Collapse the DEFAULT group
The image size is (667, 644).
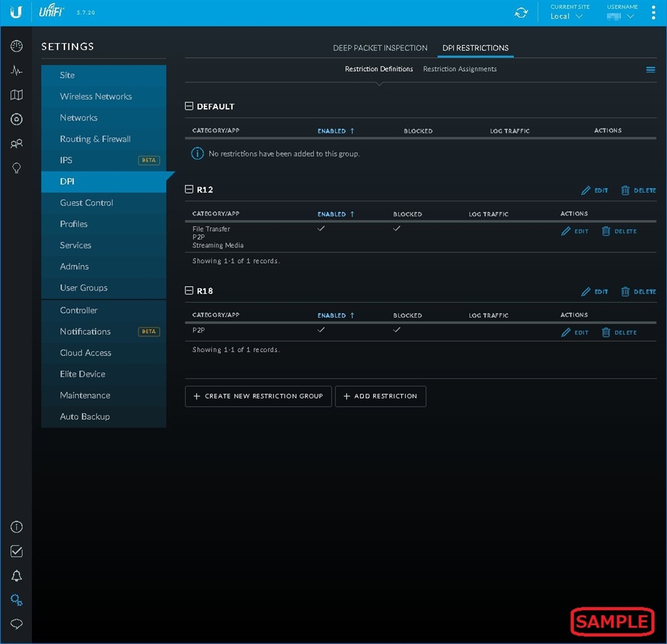[x=189, y=106]
